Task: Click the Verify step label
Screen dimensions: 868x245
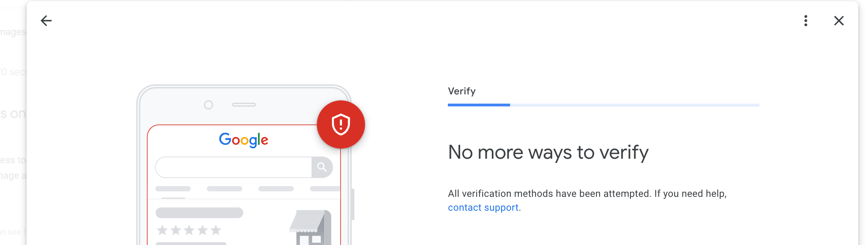Action: 461,91
